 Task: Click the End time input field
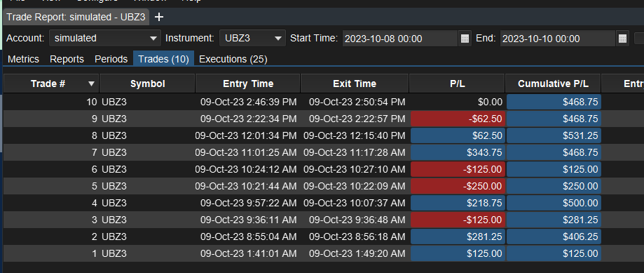tap(558, 39)
